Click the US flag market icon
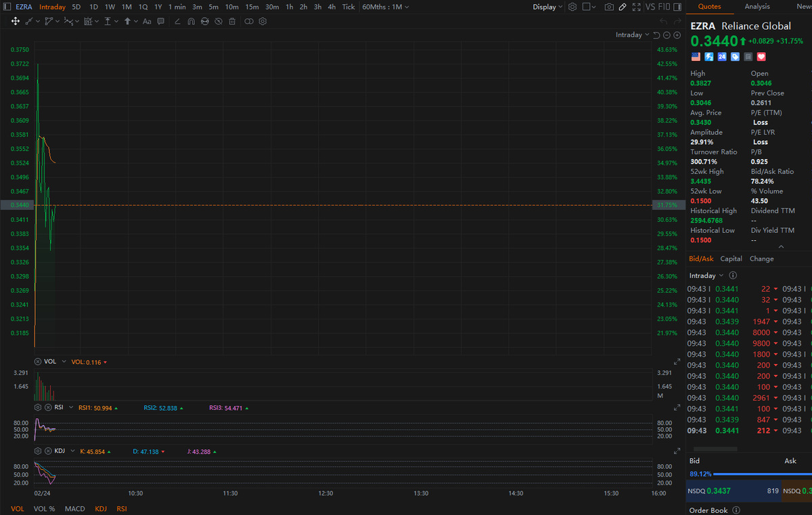Image resolution: width=812 pixels, height=515 pixels. coord(696,57)
